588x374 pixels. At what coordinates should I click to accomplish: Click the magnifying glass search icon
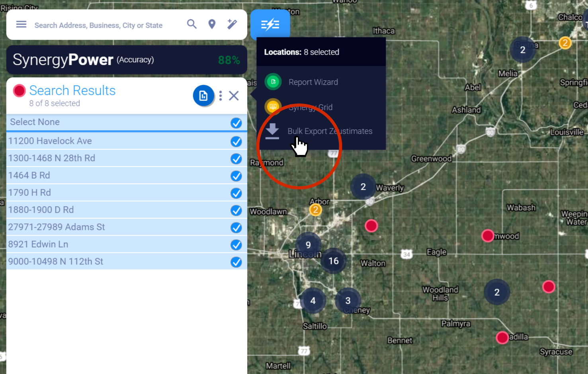pyautogui.click(x=192, y=24)
